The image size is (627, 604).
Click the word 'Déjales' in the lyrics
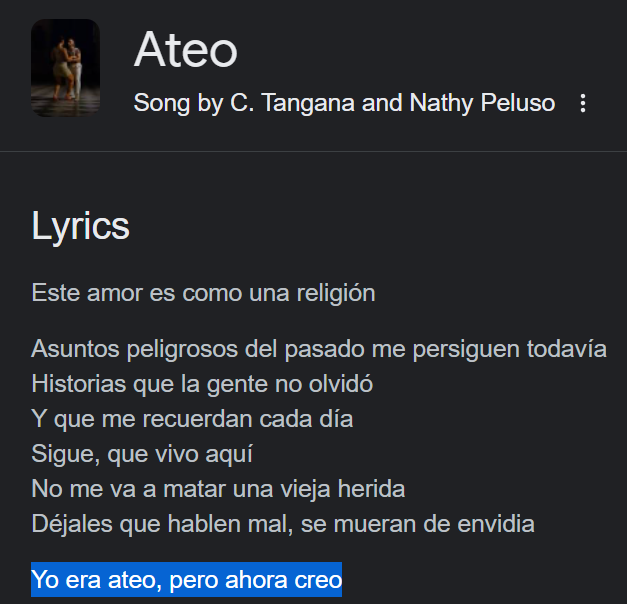(x=68, y=523)
